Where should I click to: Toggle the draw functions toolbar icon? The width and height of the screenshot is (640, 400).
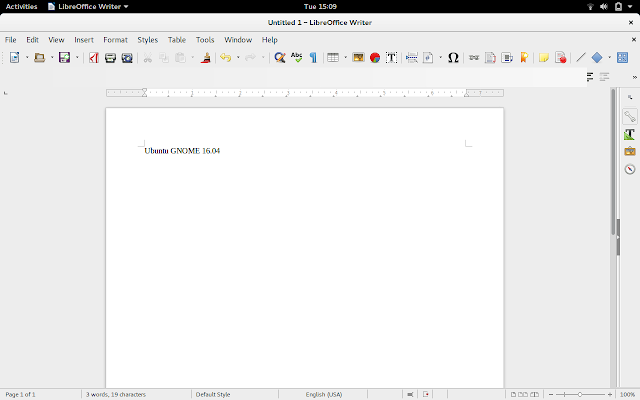[x=622, y=58]
